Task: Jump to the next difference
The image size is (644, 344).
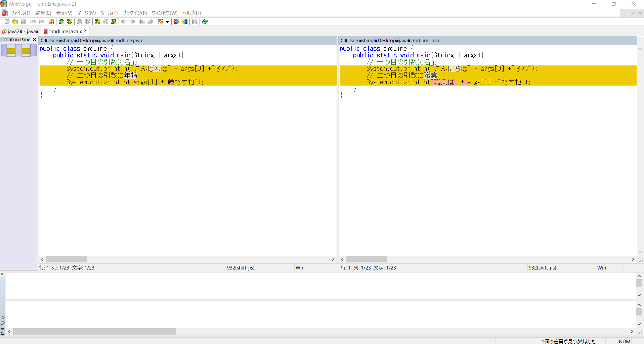Action: [61, 22]
